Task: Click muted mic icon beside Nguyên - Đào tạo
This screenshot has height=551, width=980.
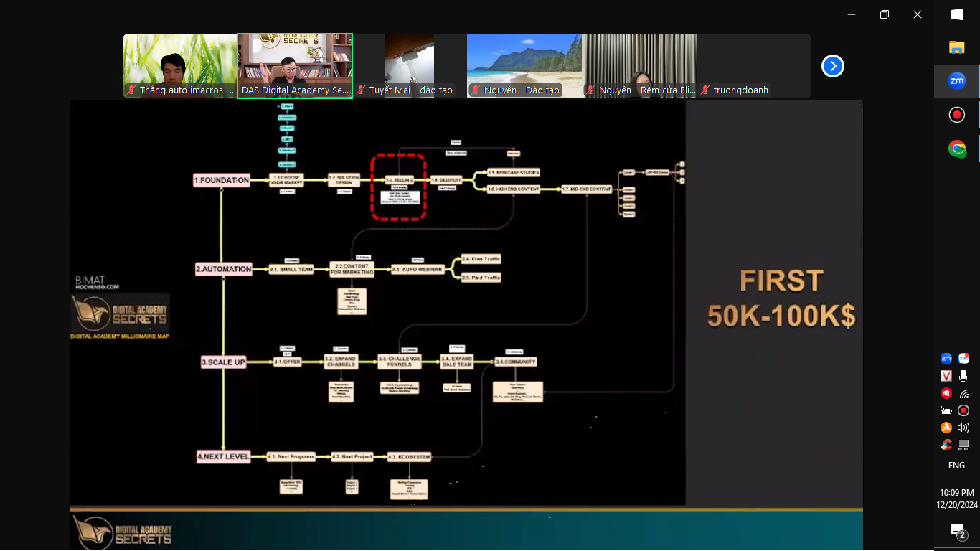Action: click(x=476, y=90)
